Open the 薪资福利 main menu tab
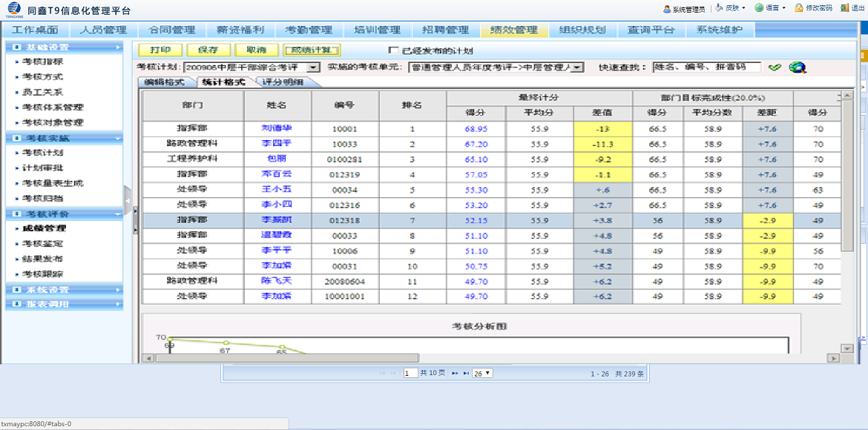The height and width of the screenshot is (430, 868). click(x=240, y=30)
